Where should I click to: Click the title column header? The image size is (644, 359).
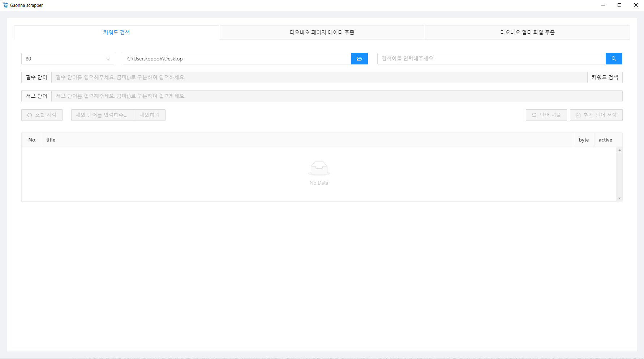point(308,140)
